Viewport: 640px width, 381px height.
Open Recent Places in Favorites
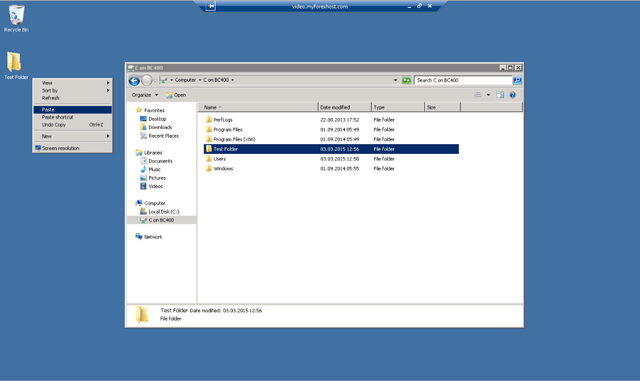click(163, 136)
